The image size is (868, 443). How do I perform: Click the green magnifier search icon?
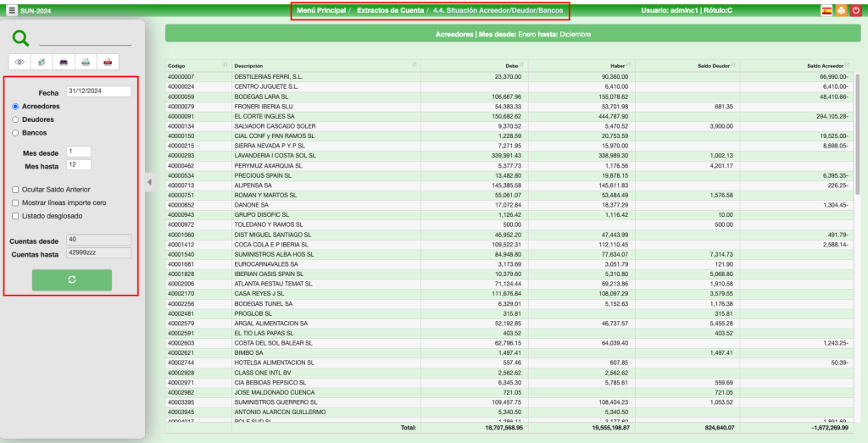pos(21,38)
